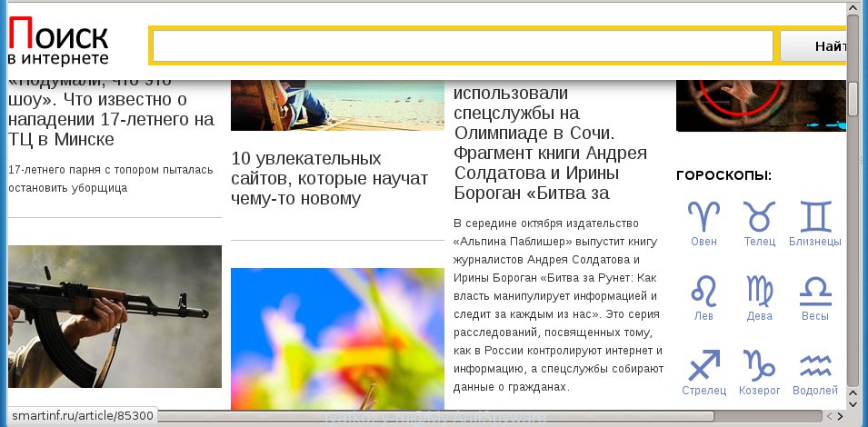This screenshot has width=868, height=427.
Task: Click the ГОРОСКОПЫ: heading
Action: pyautogui.click(x=724, y=176)
